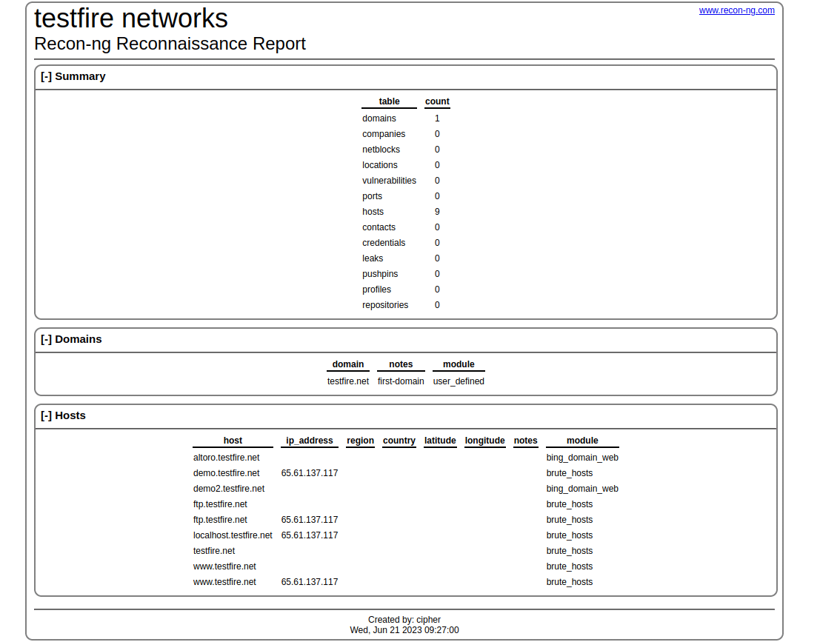This screenshot has width=840, height=642.
Task: Collapse the Domains section
Action: click(46, 339)
